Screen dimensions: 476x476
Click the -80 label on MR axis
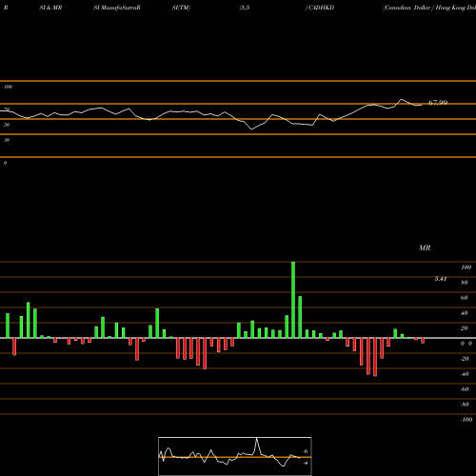465,405
